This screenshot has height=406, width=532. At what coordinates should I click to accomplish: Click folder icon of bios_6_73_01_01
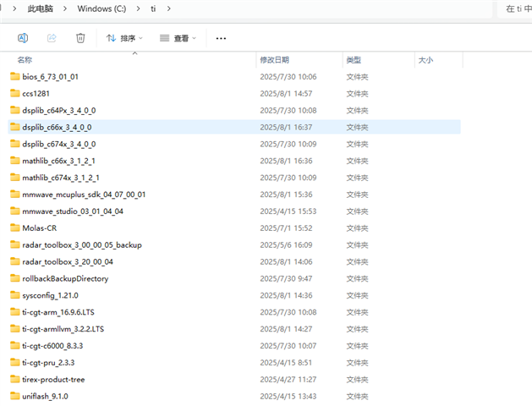(x=15, y=76)
